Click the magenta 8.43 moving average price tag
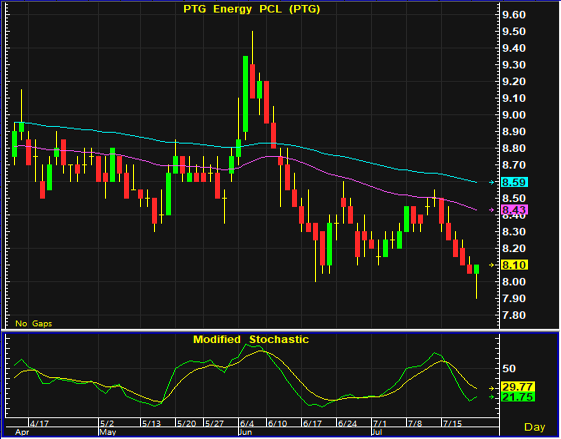Image resolution: width=561 pixels, height=439 pixels. click(x=514, y=210)
